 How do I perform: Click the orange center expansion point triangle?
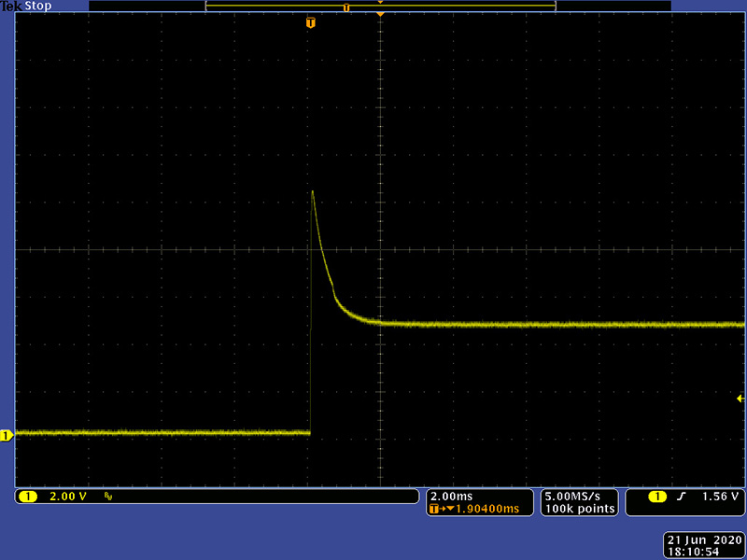click(380, 14)
